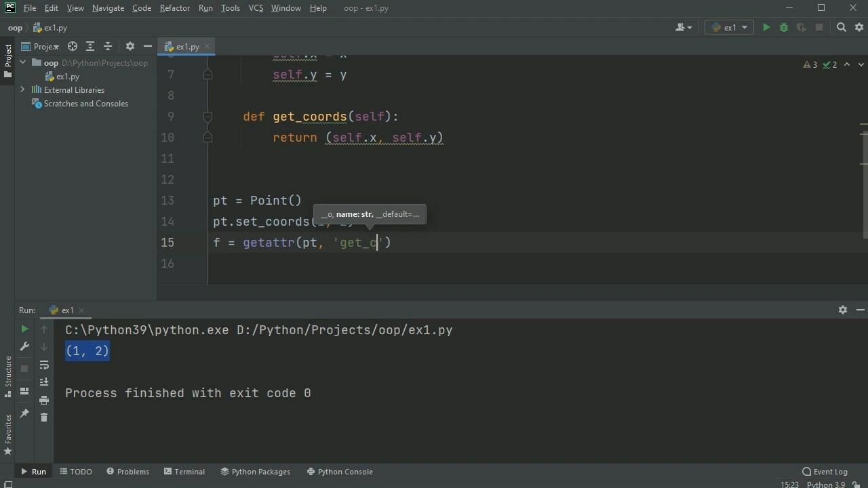Click the Stop square in the top toolbar
Image resolution: width=868 pixels, height=488 pixels.
tap(819, 28)
